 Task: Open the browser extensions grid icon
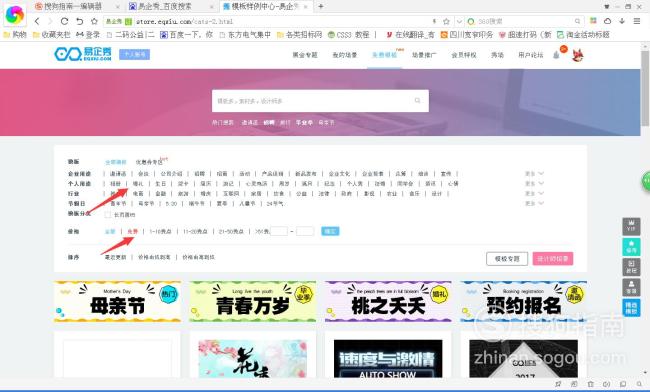coord(594,21)
